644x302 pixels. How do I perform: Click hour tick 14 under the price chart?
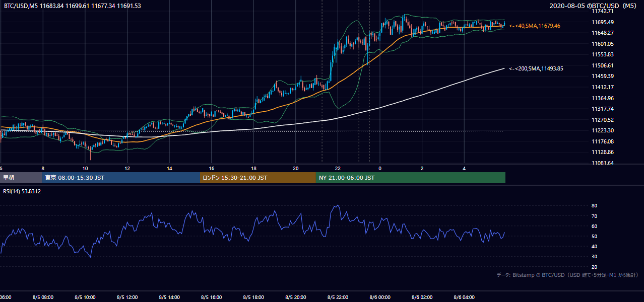(169, 169)
